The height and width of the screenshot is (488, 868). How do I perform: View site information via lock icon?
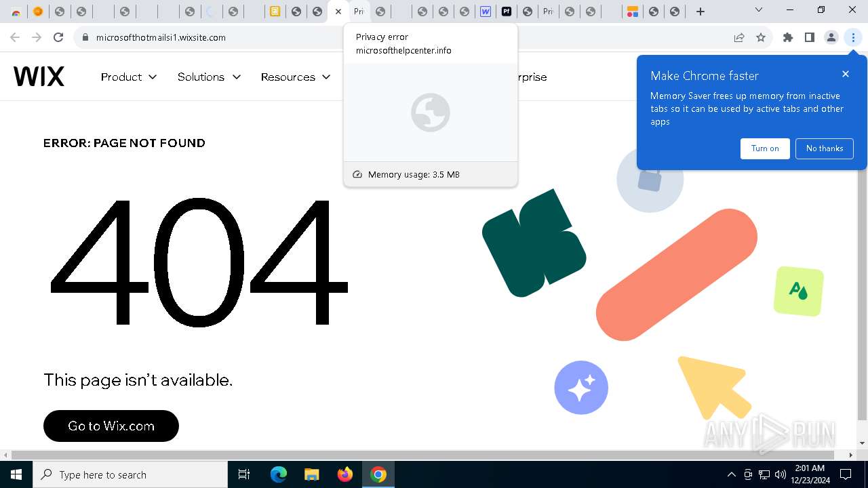click(x=85, y=37)
